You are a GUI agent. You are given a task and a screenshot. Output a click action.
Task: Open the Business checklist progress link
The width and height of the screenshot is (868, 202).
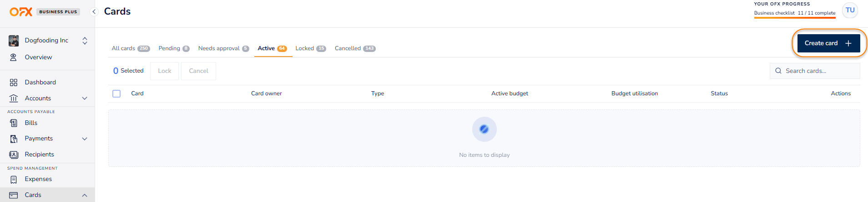[x=794, y=13]
